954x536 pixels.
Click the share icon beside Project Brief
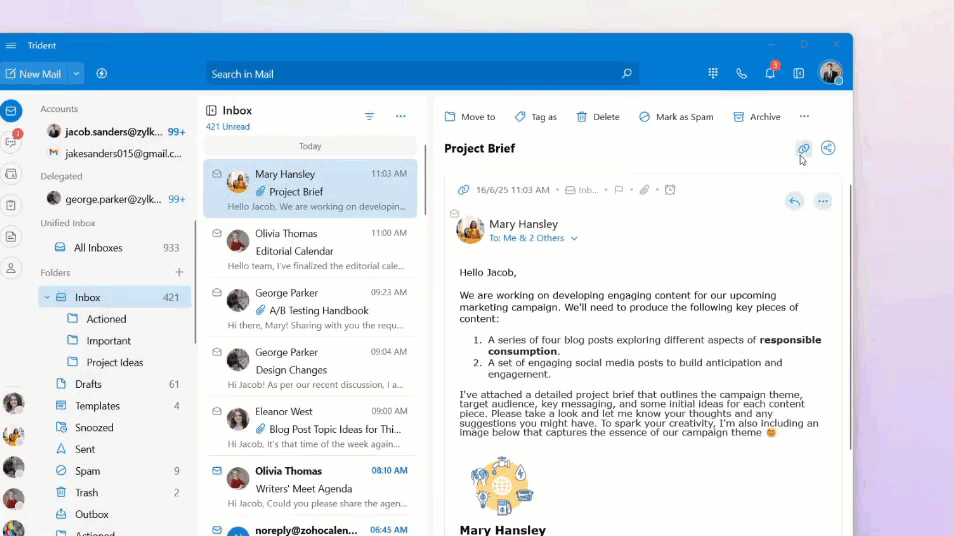coord(828,148)
